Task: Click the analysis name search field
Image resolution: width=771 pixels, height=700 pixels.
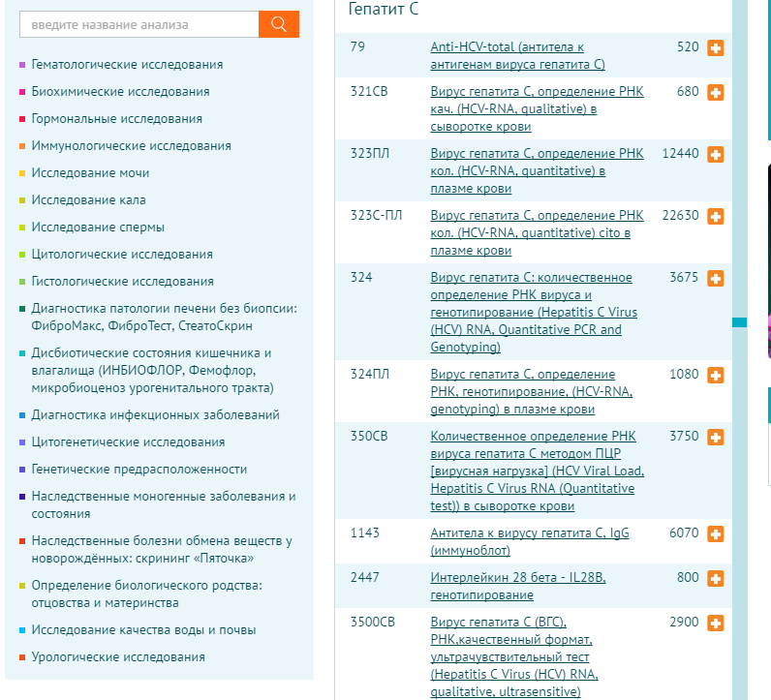Action: coord(139,24)
